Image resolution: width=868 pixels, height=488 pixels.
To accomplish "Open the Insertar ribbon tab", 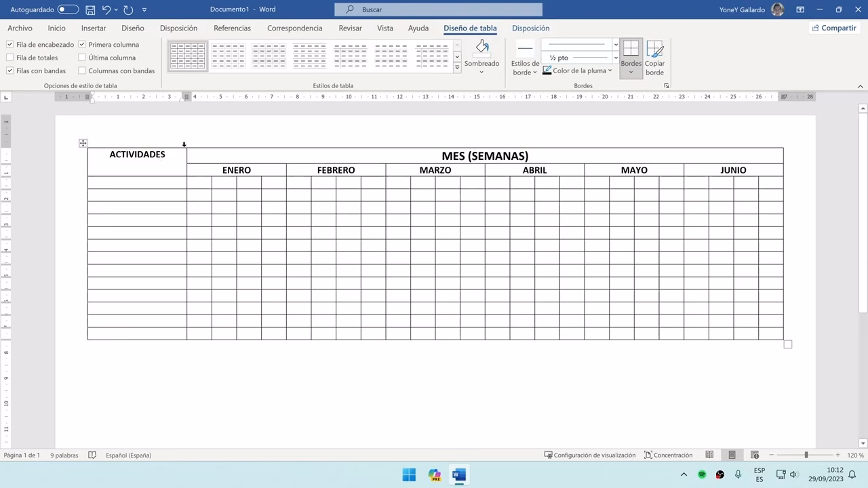I will click(x=94, y=28).
